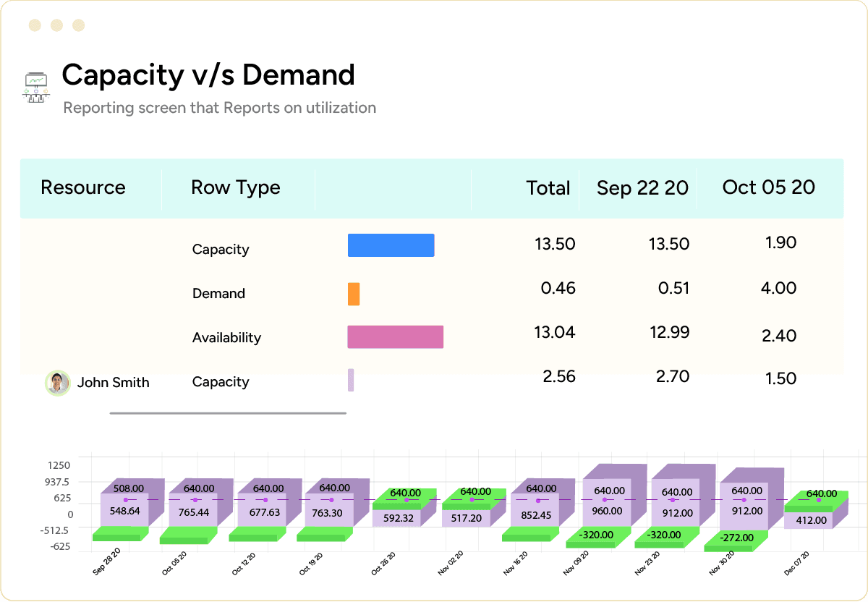Select the Oct 05 20 column header
This screenshot has width=868, height=602.
[768, 187]
